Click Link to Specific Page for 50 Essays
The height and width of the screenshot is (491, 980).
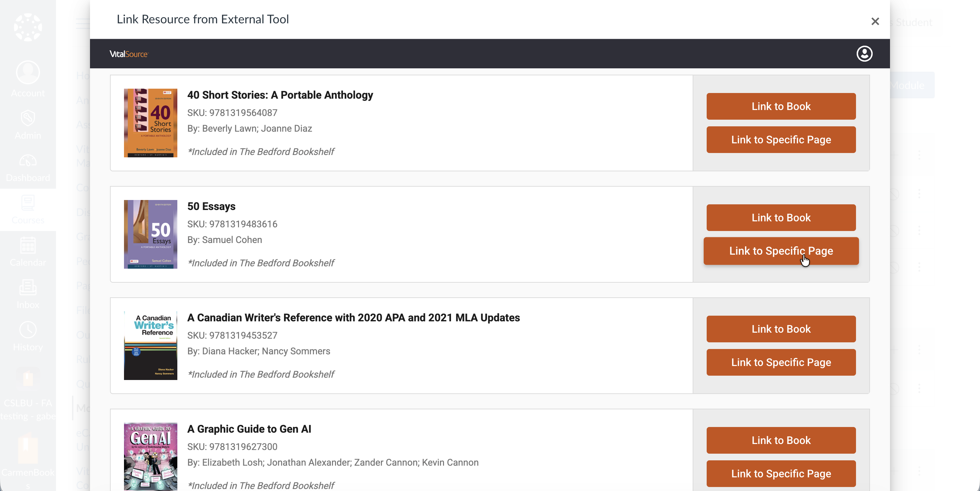click(x=781, y=251)
